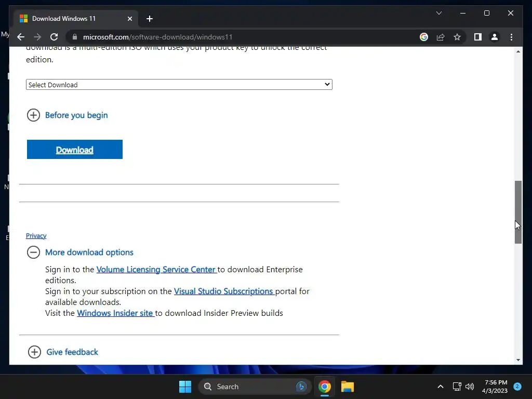532x399 pixels.
Task: Expand the Give feedback section
Action: point(63,352)
